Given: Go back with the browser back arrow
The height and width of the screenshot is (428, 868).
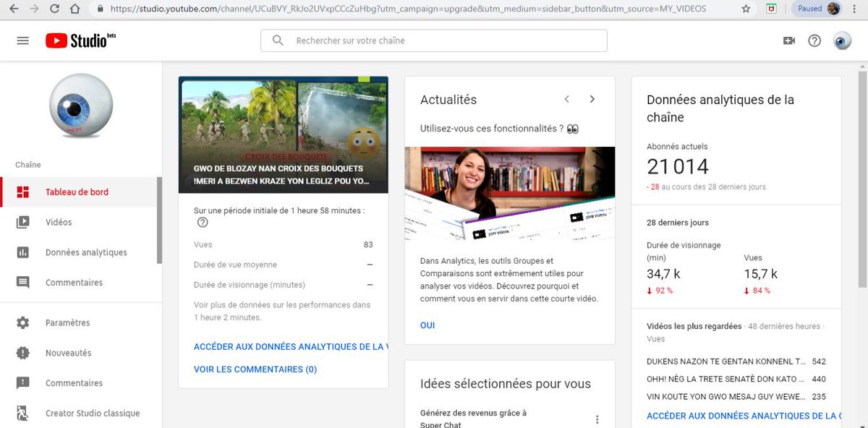Looking at the screenshot, I should click(14, 9).
